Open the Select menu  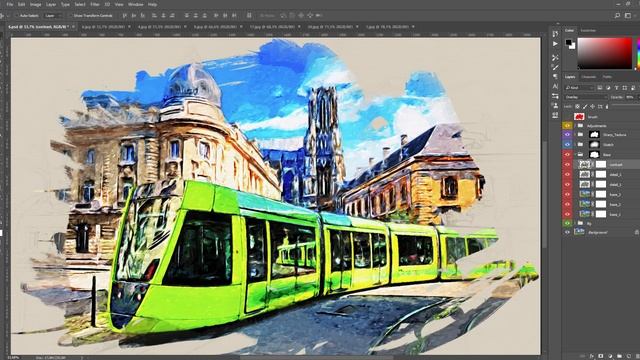point(80,4)
